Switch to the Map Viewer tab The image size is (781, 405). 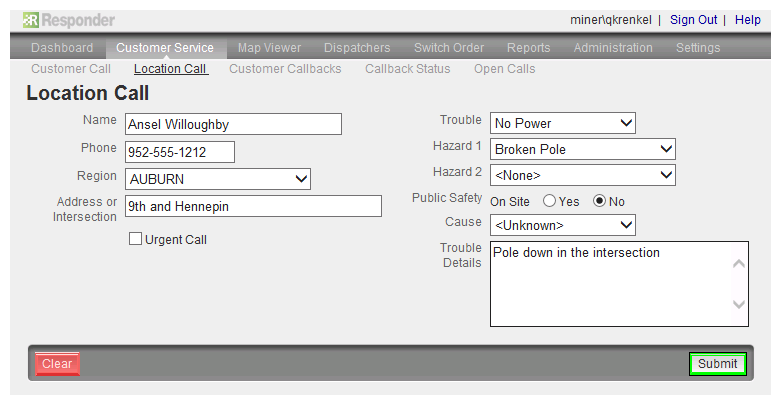tap(269, 48)
